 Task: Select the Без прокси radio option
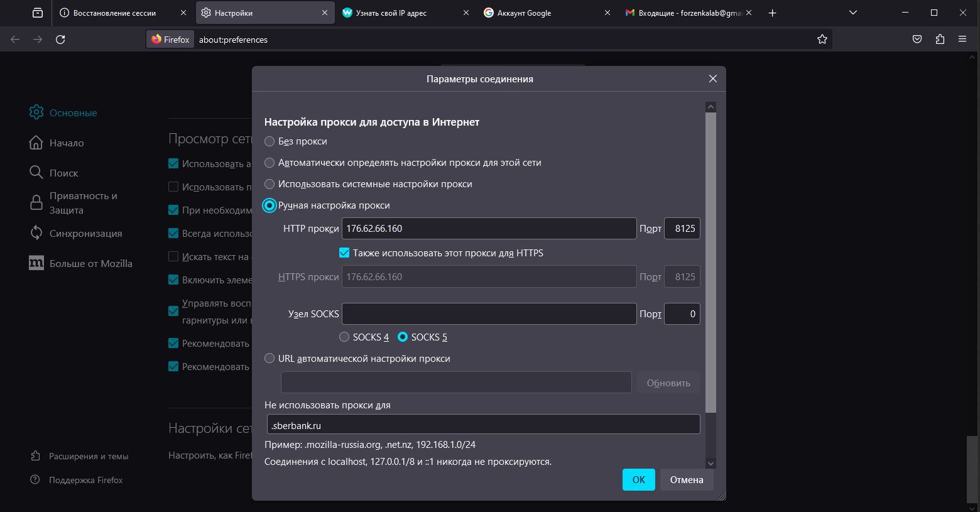(x=269, y=141)
